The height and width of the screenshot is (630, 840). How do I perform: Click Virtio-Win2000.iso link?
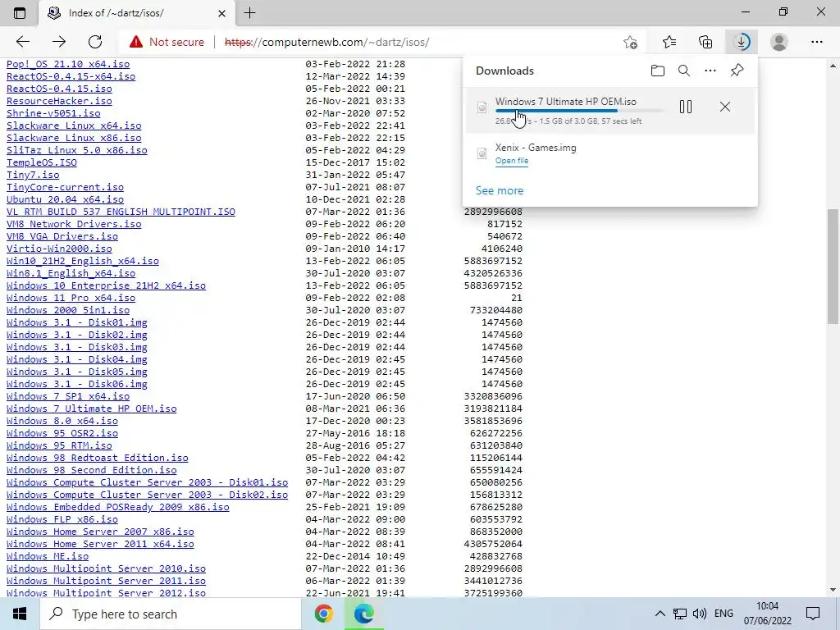[x=59, y=249]
